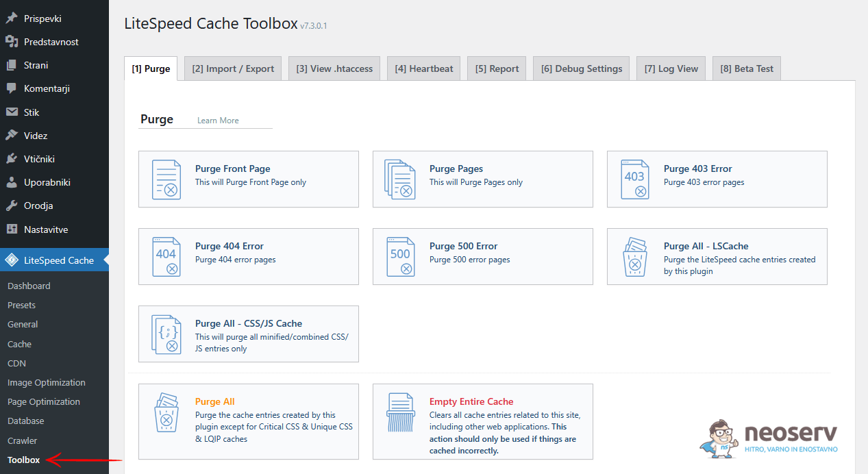Image resolution: width=868 pixels, height=474 pixels.
Task: Click the Purge Pages title
Action: [x=456, y=169]
